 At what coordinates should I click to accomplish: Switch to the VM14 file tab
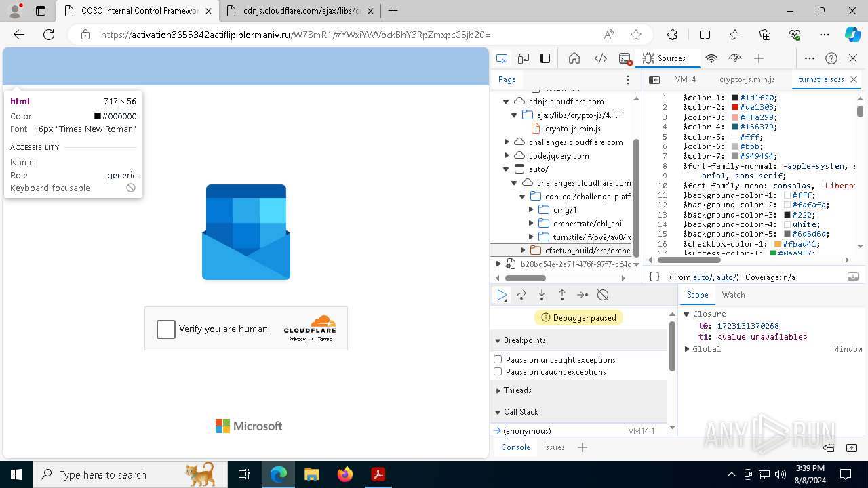click(x=686, y=79)
